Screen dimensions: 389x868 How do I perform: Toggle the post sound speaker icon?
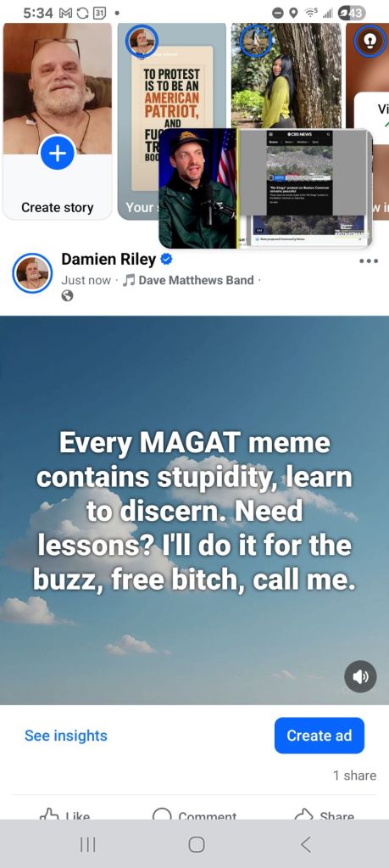(360, 676)
